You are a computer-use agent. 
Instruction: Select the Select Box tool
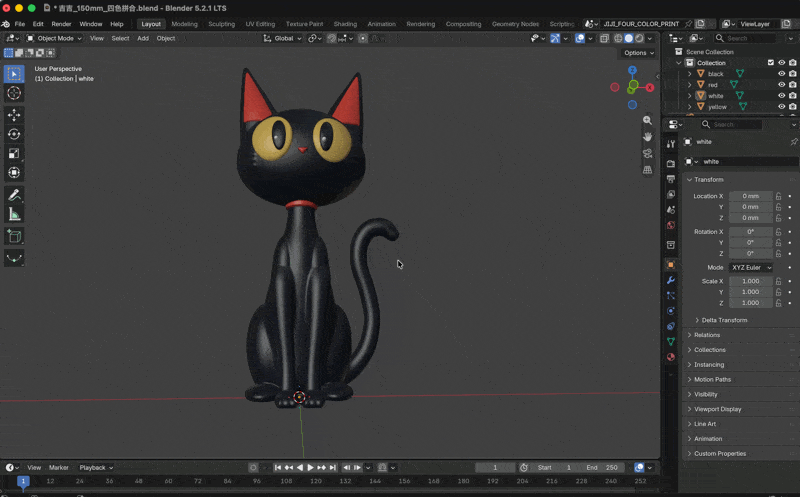click(x=14, y=74)
